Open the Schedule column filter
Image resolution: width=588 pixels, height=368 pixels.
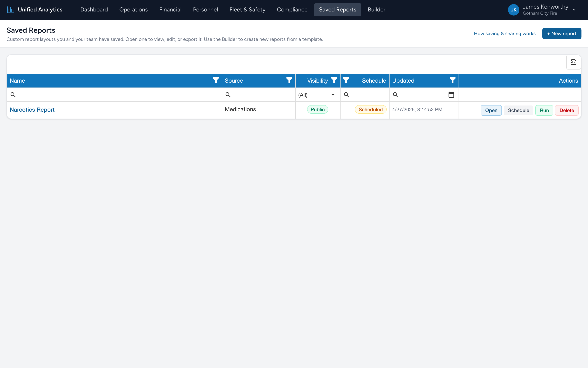[346, 80]
